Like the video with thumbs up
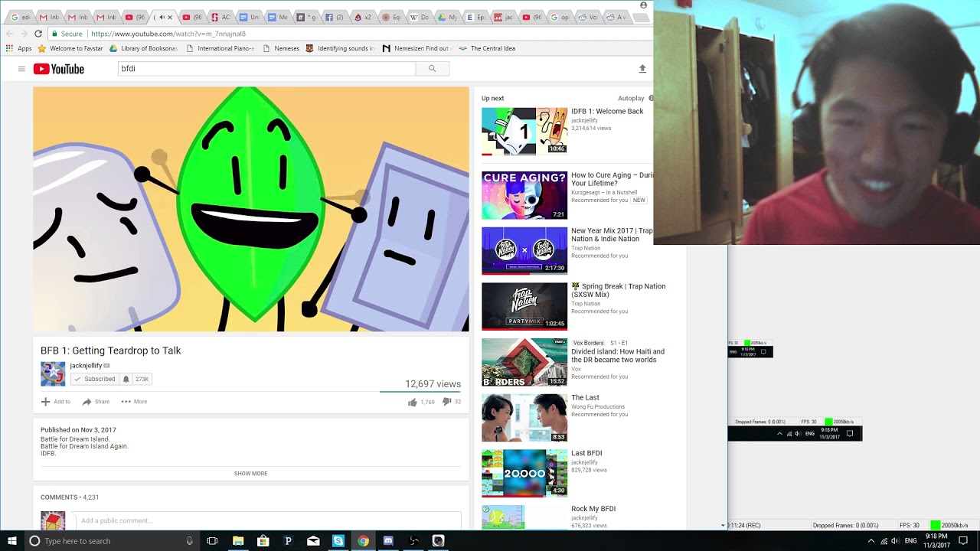Image resolution: width=980 pixels, height=551 pixels. point(413,402)
